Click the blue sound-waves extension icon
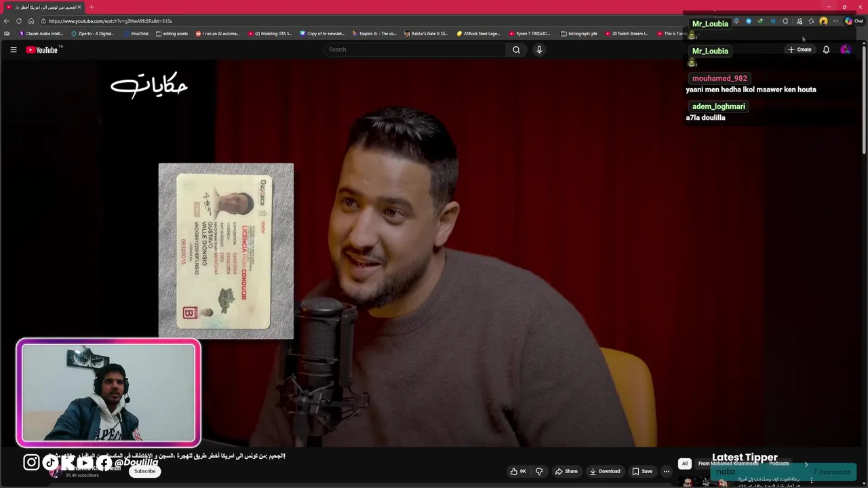 click(x=772, y=21)
